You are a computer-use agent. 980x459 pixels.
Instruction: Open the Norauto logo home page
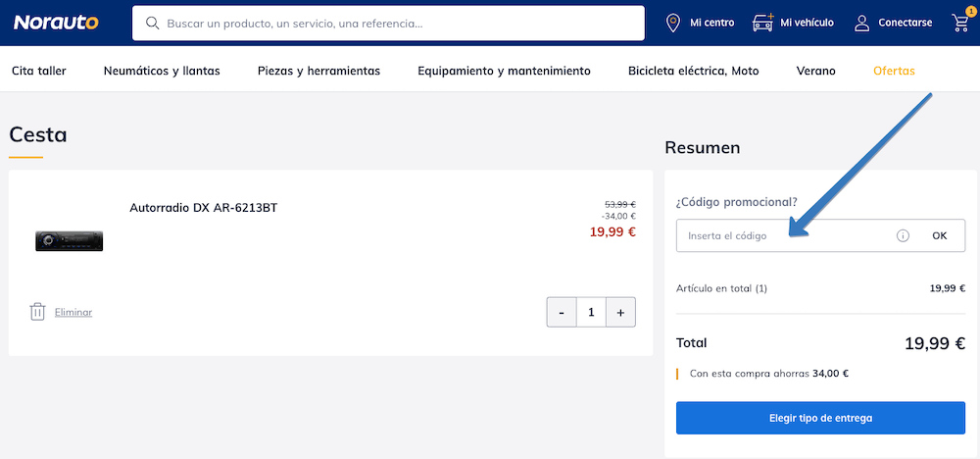click(x=56, y=23)
